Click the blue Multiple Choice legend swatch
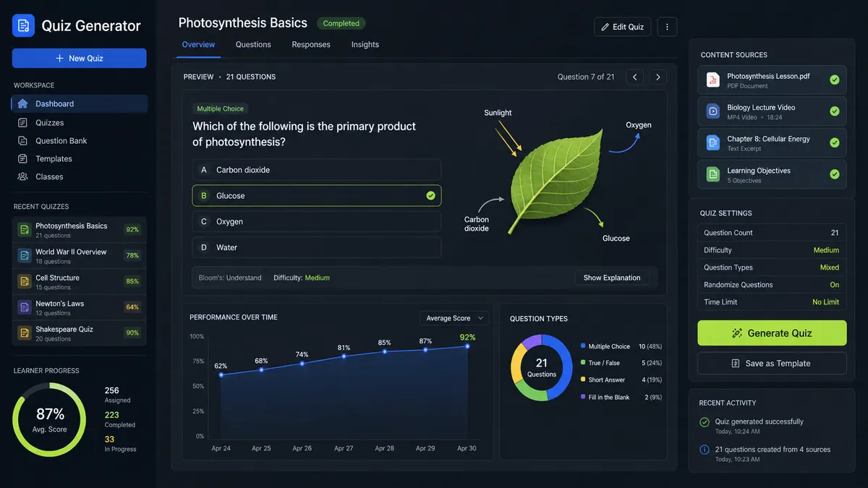Image resolution: width=868 pixels, height=488 pixels. click(x=583, y=347)
